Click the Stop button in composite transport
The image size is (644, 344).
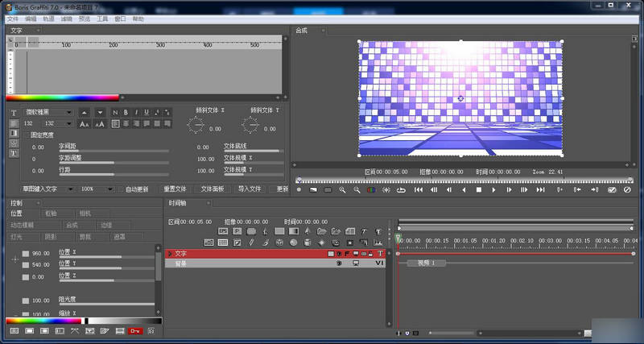point(478,190)
